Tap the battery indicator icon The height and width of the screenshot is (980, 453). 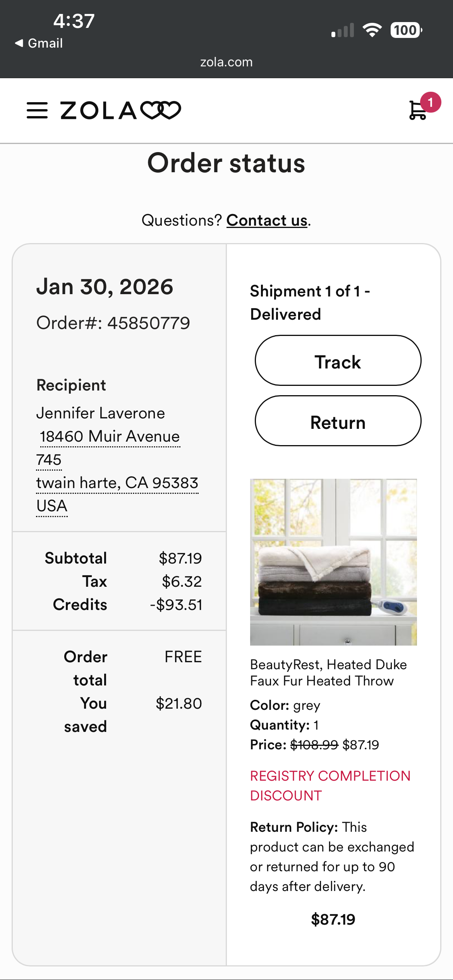pos(406,30)
